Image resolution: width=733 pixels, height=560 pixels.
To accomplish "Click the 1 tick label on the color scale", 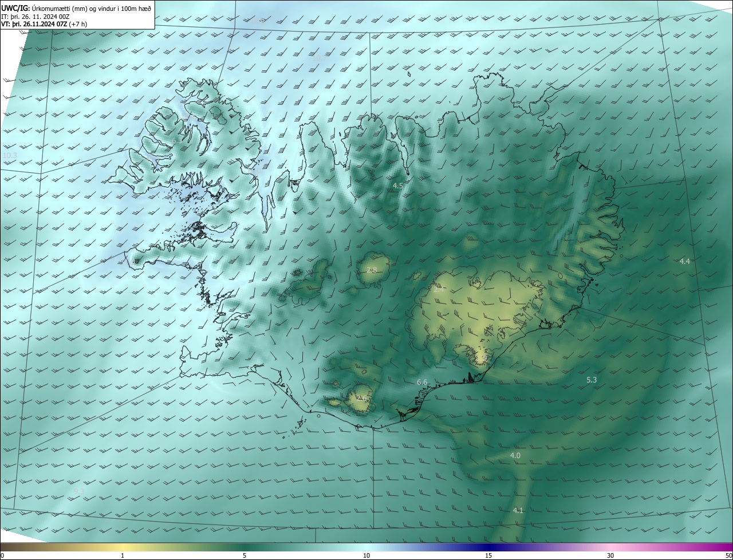I will coord(123,555).
